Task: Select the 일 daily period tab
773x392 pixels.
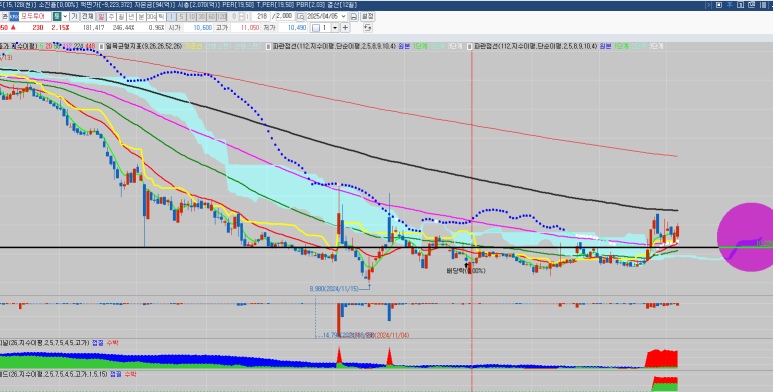Action: click(101, 17)
